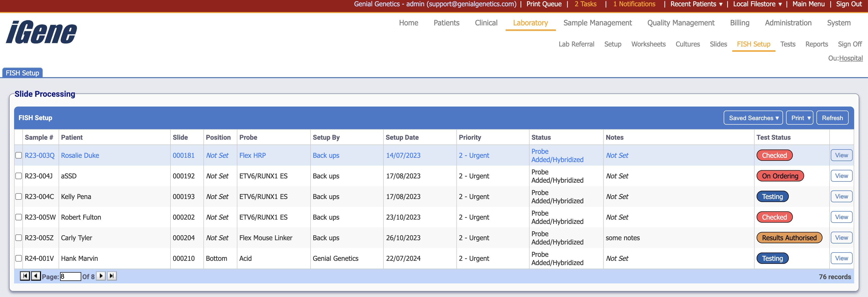The image size is (868, 297).
Task: Click On Ordering badge for R23-004J
Action: [x=780, y=176]
